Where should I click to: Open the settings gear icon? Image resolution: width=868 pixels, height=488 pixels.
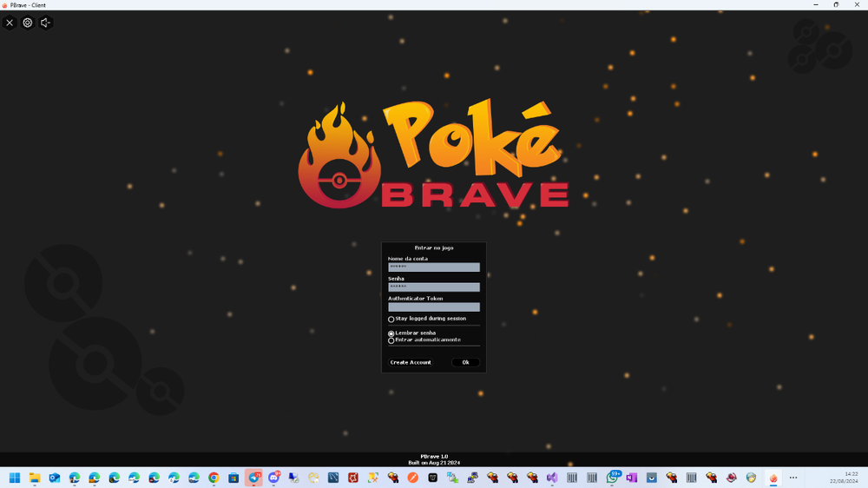28,23
